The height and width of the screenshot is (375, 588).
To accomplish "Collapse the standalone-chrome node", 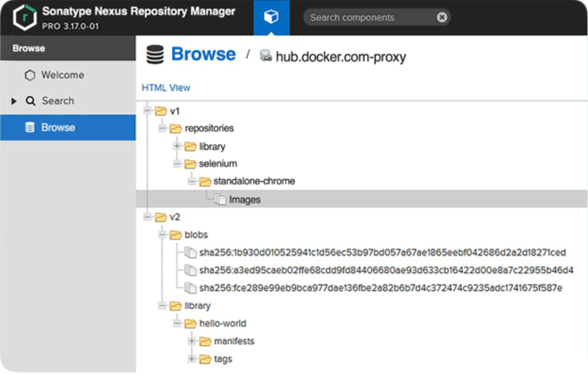I will tap(192, 181).
